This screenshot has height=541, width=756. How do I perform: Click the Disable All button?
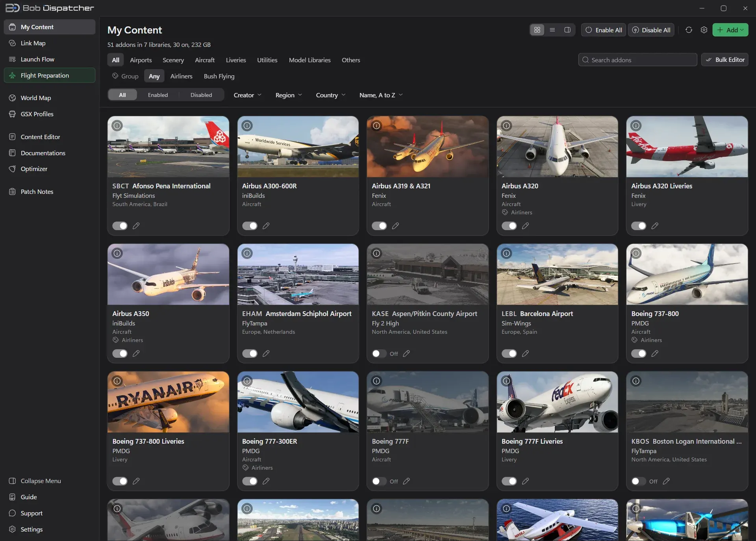coord(651,30)
